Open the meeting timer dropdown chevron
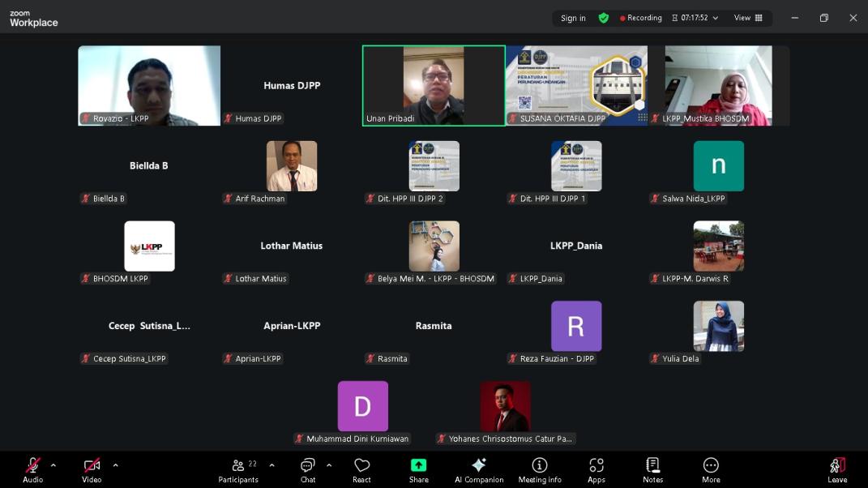This screenshot has width=868, height=488. 716,18
